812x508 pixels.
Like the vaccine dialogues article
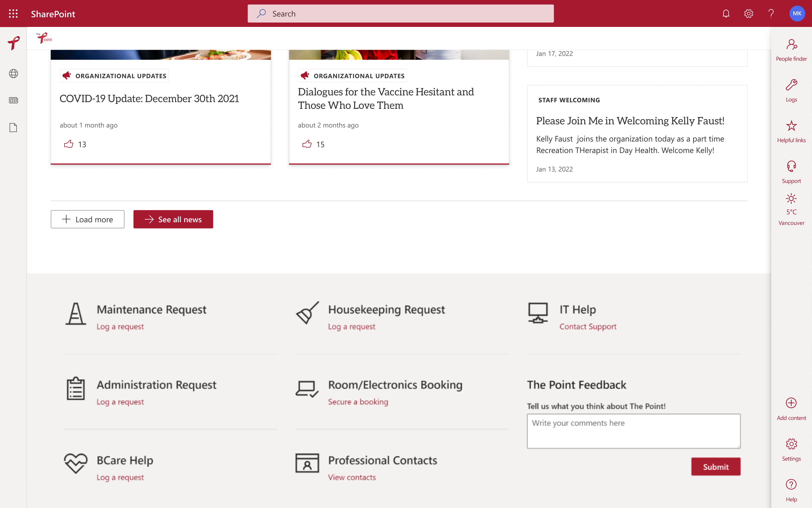point(307,144)
